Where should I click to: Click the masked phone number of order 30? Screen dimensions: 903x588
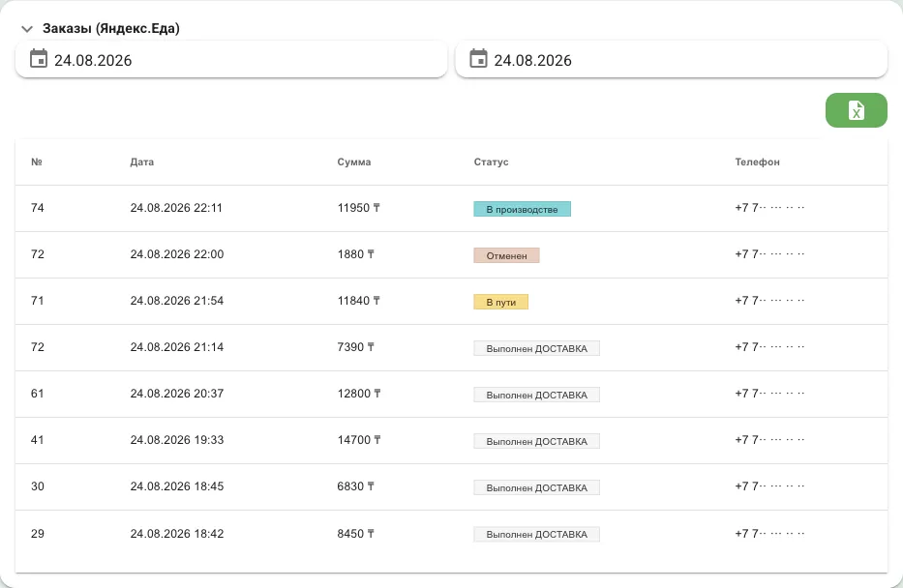click(769, 486)
